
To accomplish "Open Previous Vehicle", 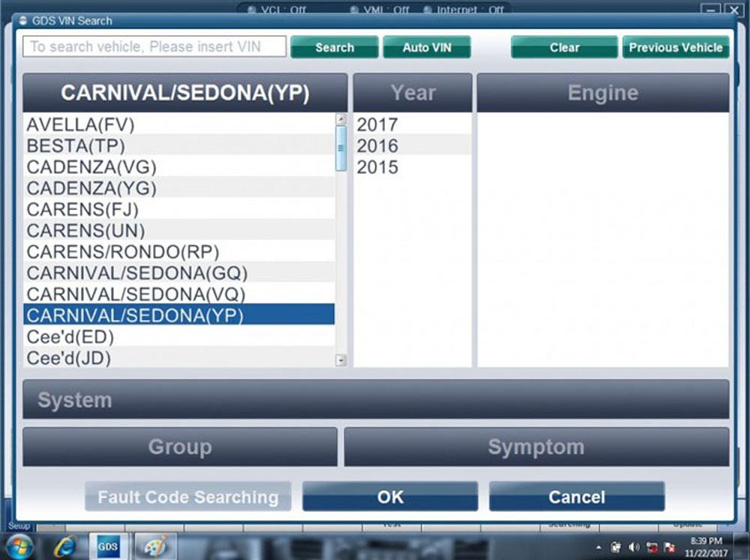I will tap(676, 47).
